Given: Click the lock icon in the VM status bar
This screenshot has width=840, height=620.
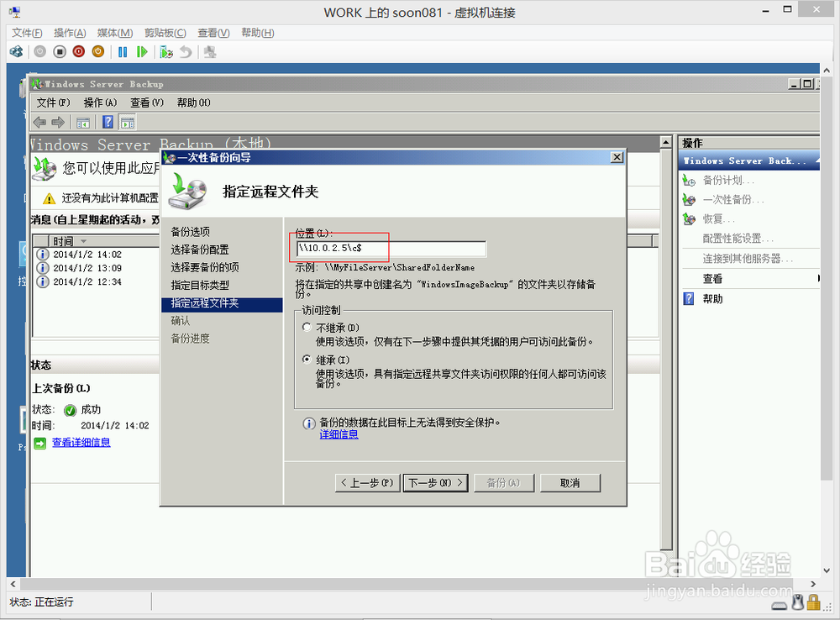Looking at the screenshot, I should (814, 602).
